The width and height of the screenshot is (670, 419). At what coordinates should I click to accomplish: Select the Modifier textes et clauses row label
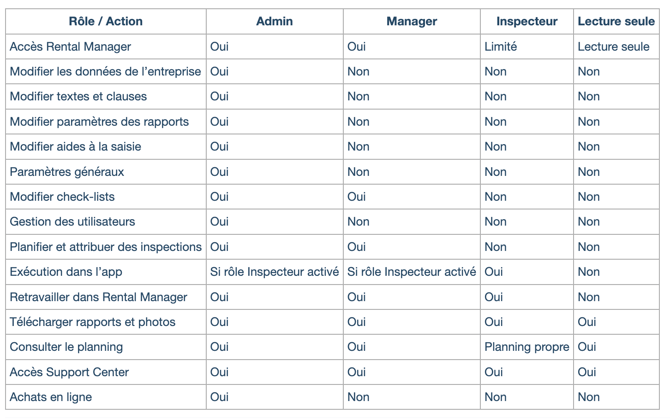(x=78, y=97)
